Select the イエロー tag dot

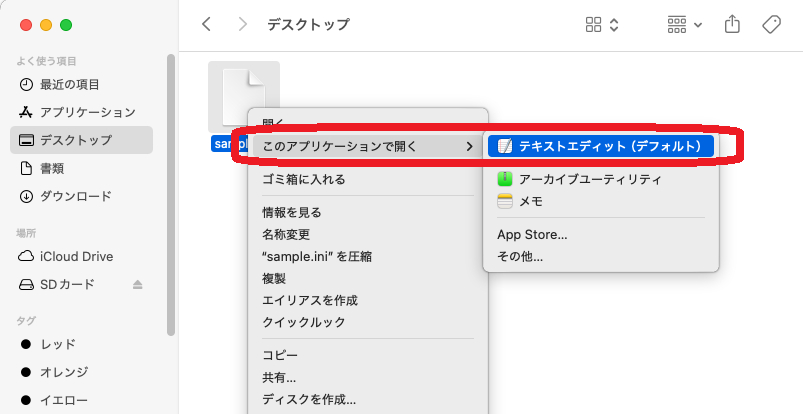coord(26,400)
